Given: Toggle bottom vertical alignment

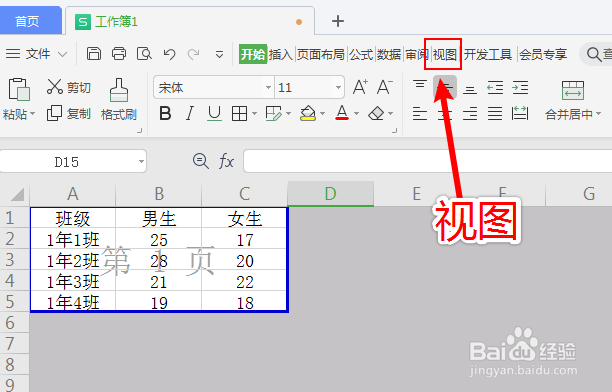Looking at the screenshot, I should (x=470, y=89).
